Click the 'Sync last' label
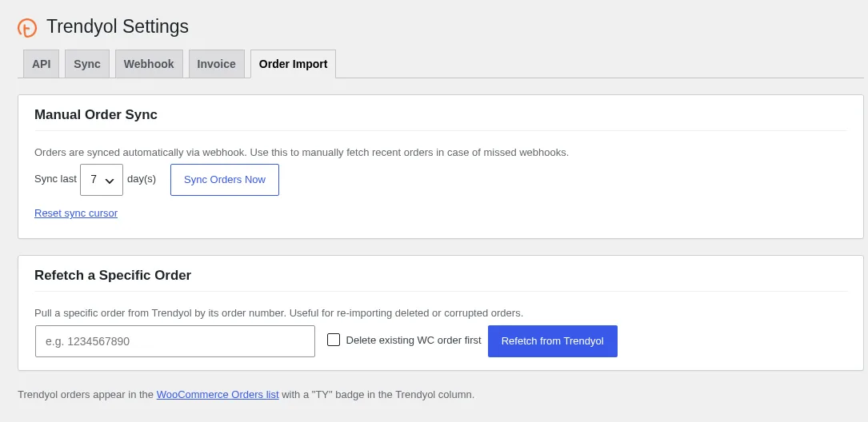 tap(55, 179)
